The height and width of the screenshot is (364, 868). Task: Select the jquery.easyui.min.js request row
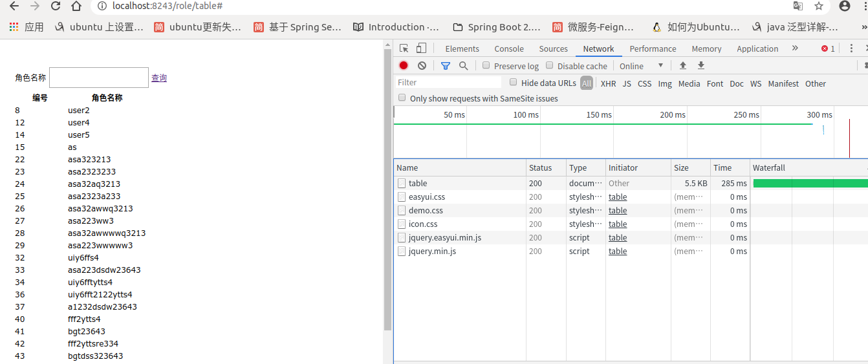631,238
